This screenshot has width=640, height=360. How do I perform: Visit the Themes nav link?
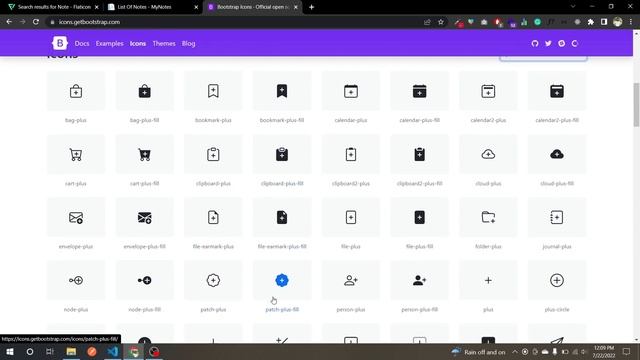click(164, 43)
